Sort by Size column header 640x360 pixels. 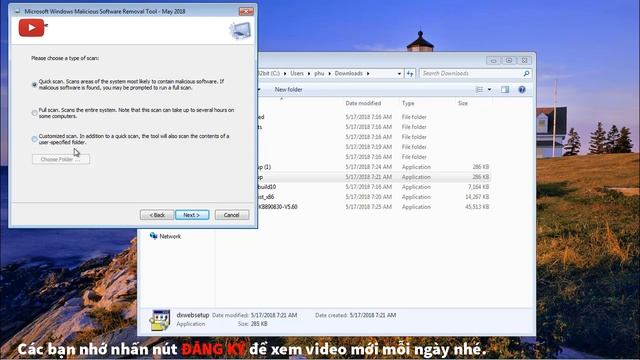click(x=462, y=103)
